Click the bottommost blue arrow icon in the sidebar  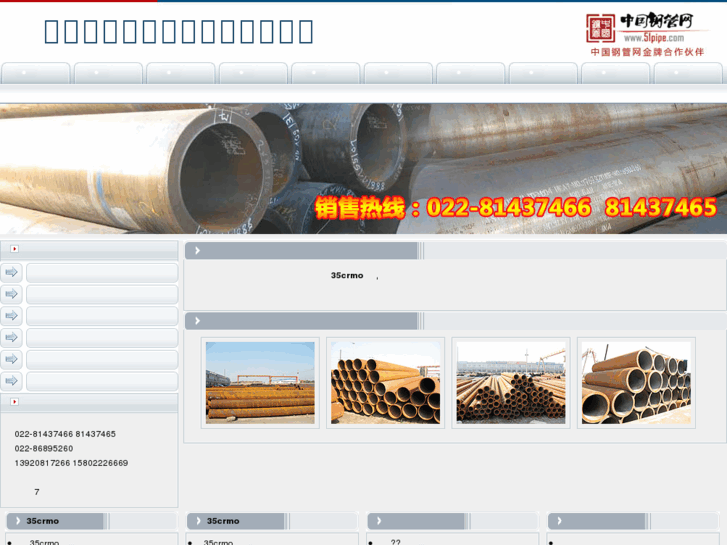coord(11,381)
